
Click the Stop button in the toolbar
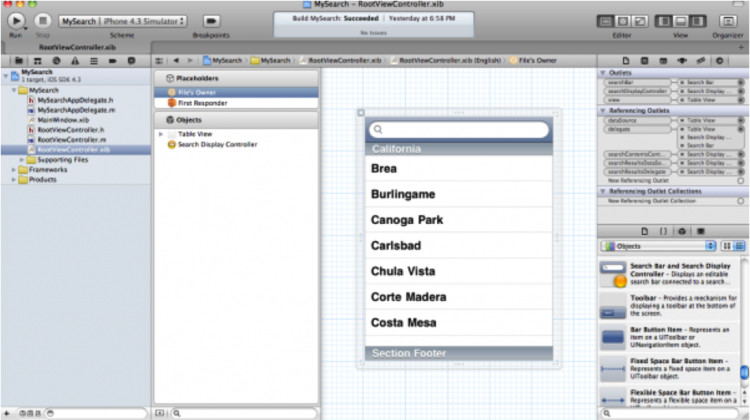pos(43,21)
